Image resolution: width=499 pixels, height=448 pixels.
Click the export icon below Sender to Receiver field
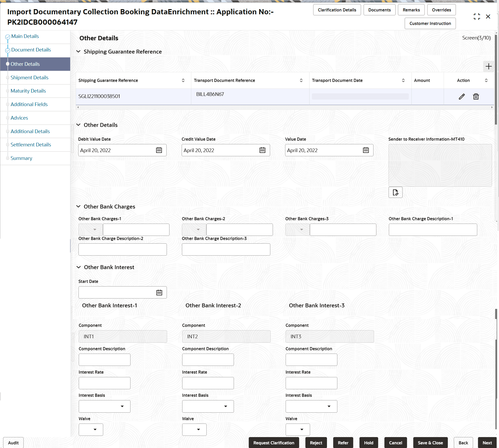pyautogui.click(x=395, y=192)
